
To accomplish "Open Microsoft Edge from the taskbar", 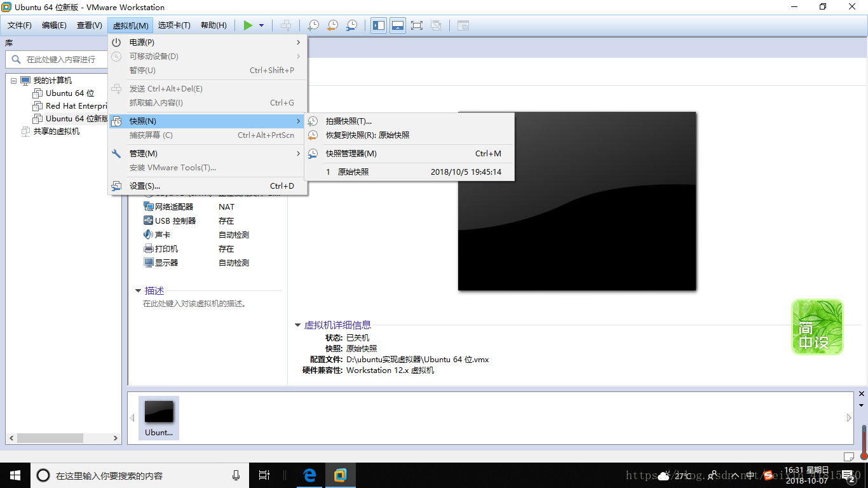I will [309, 475].
